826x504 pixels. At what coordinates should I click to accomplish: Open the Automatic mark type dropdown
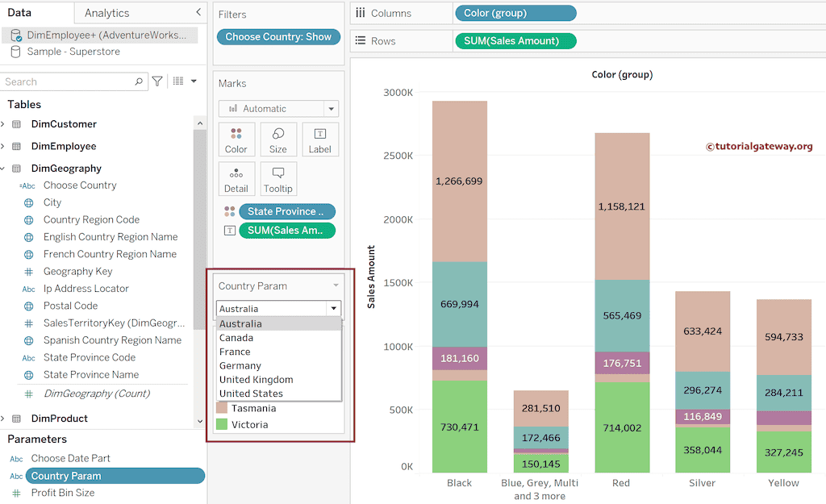pyautogui.click(x=330, y=108)
